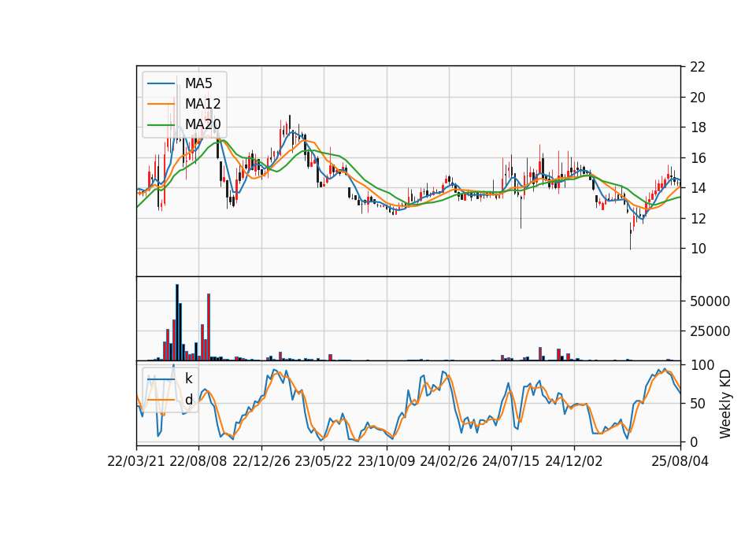Click the Weekly KD axis label
The image size is (756, 543).
[725, 404]
